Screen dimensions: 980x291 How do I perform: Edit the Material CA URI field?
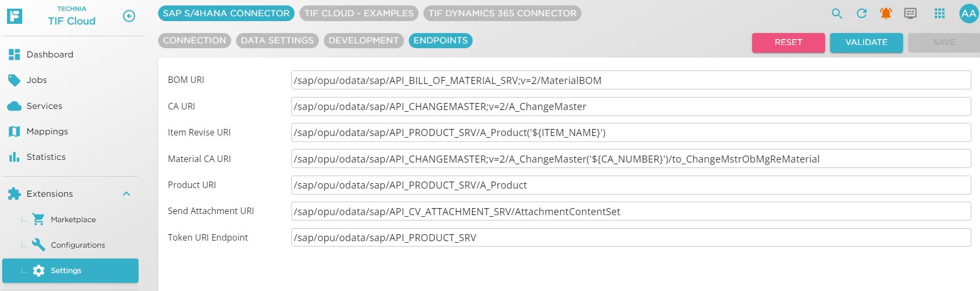[631, 159]
